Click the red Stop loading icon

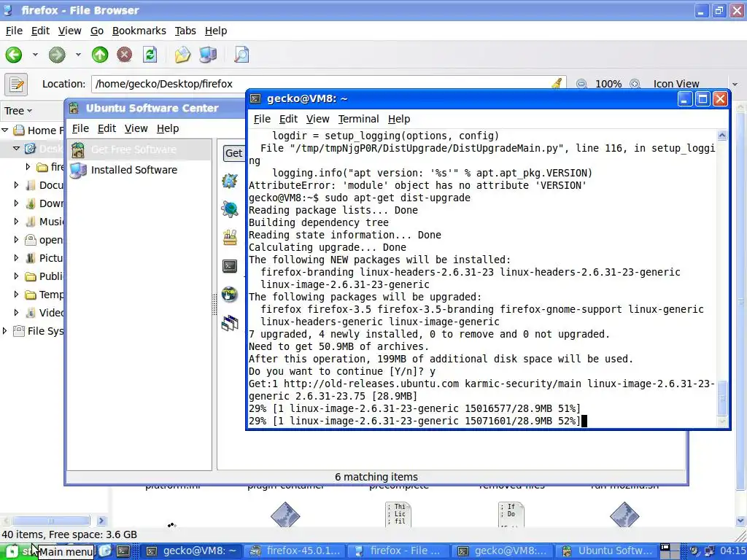pos(124,55)
